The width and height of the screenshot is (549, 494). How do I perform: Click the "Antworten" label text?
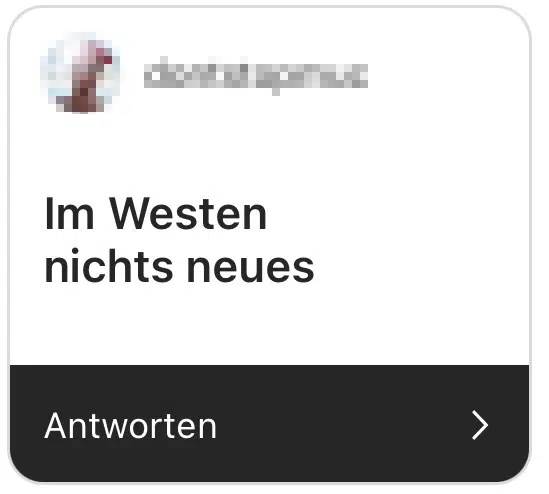click(x=131, y=426)
